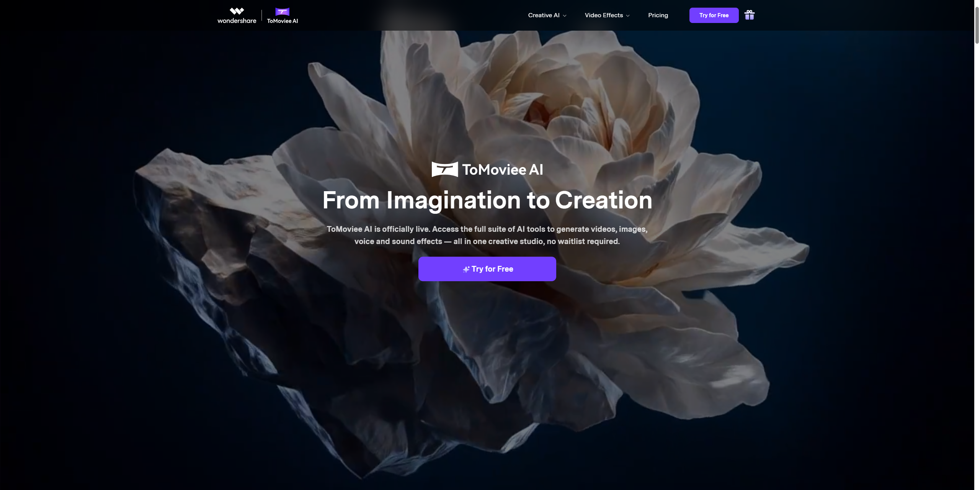
Task: Open the gift box rewards icon
Action: point(749,15)
